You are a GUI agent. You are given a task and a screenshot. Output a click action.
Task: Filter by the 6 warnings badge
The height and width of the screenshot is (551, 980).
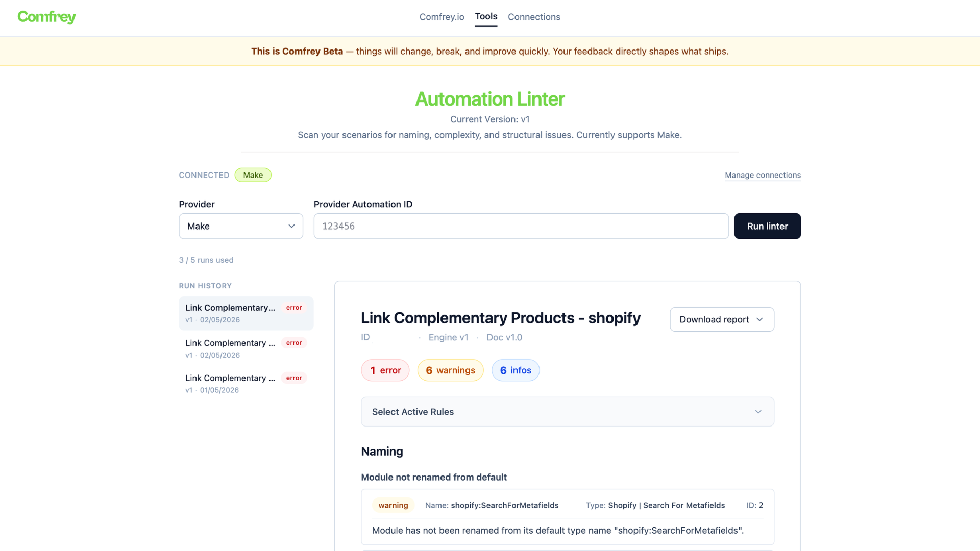[451, 370]
